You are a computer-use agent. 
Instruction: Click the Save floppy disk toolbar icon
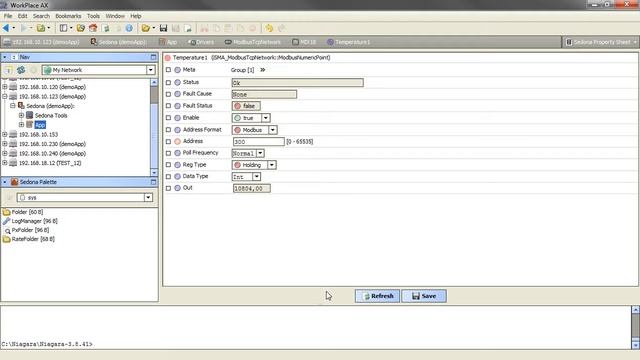(x=164, y=28)
